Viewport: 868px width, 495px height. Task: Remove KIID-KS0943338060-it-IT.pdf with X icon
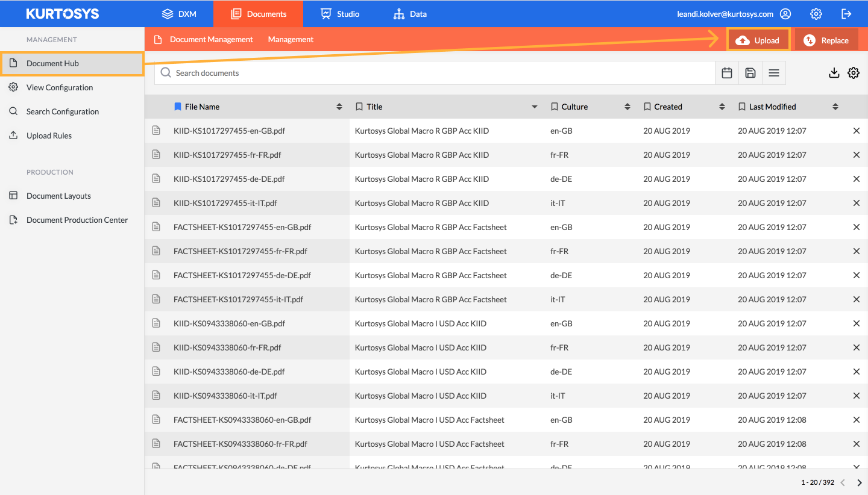click(x=857, y=396)
